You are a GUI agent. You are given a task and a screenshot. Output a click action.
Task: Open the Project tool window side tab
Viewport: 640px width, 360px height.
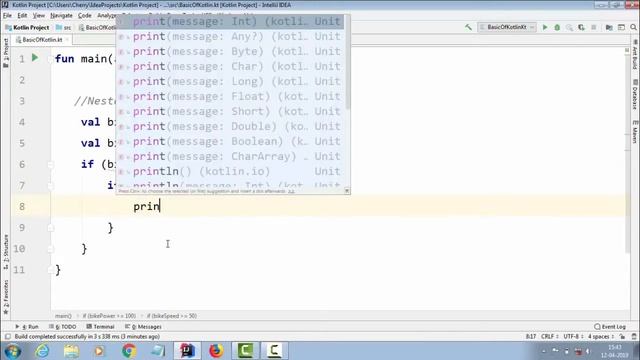coord(6,53)
